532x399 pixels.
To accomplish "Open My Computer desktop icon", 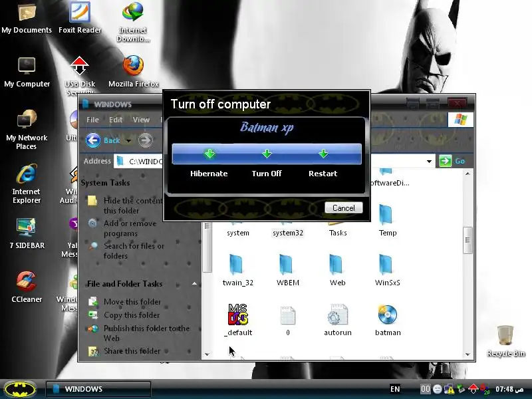I will 27,72.
